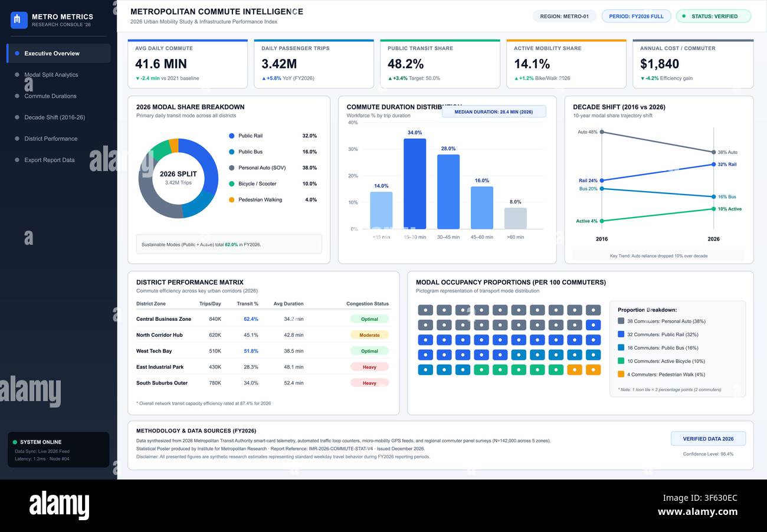The height and width of the screenshot is (532, 767).
Task: Click the Transit % column header
Action: point(248,304)
